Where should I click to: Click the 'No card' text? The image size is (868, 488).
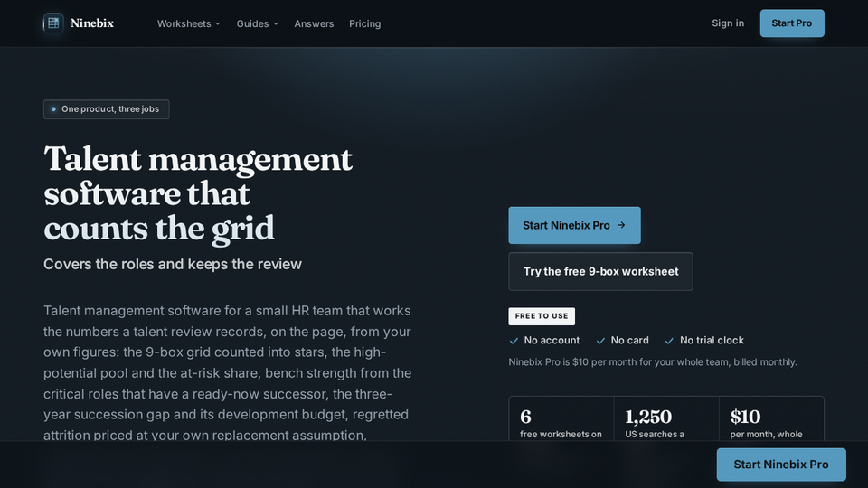629,341
